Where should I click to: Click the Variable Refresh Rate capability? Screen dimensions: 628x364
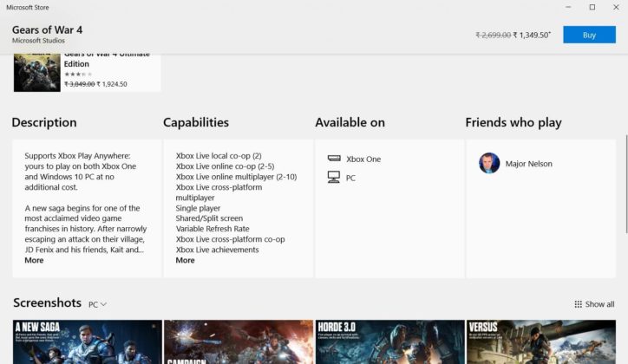tap(213, 229)
